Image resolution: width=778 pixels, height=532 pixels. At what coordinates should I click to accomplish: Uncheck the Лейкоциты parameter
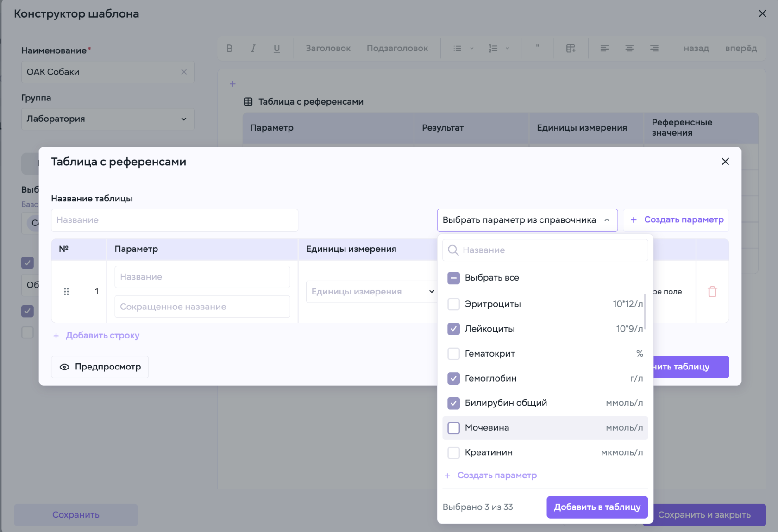[x=453, y=329]
